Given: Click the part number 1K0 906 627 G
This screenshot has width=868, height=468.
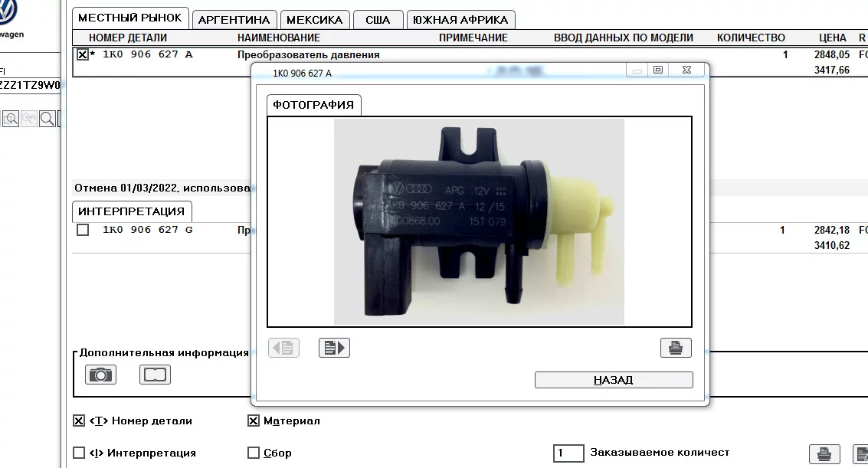Looking at the screenshot, I should coord(148,230).
